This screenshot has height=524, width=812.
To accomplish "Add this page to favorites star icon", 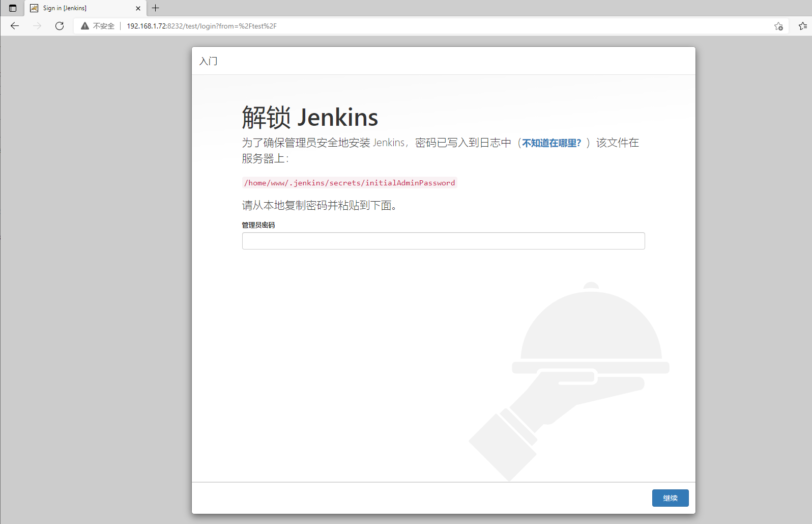I will [778, 26].
